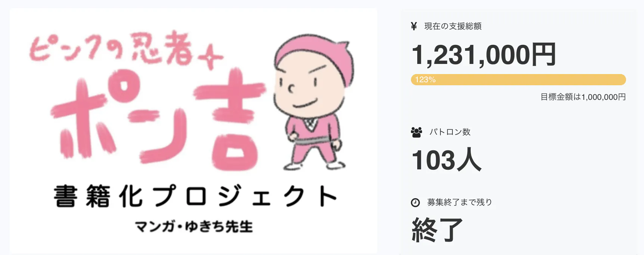The image size is (644, 255).
Task: Click the patrons group icon
Action: (416, 132)
